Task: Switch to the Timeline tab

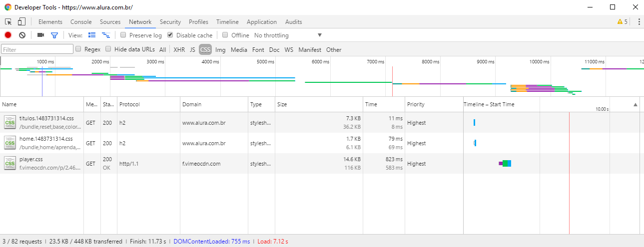Action: (227, 22)
